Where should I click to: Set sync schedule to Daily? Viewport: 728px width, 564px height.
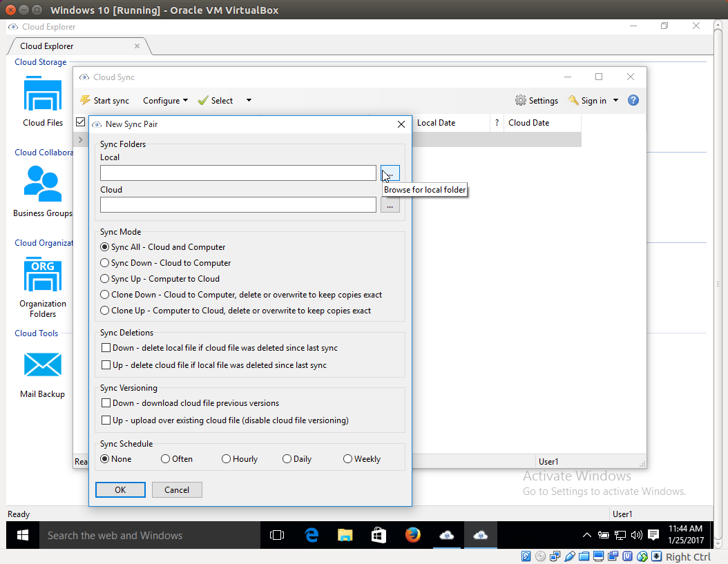coord(287,458)
